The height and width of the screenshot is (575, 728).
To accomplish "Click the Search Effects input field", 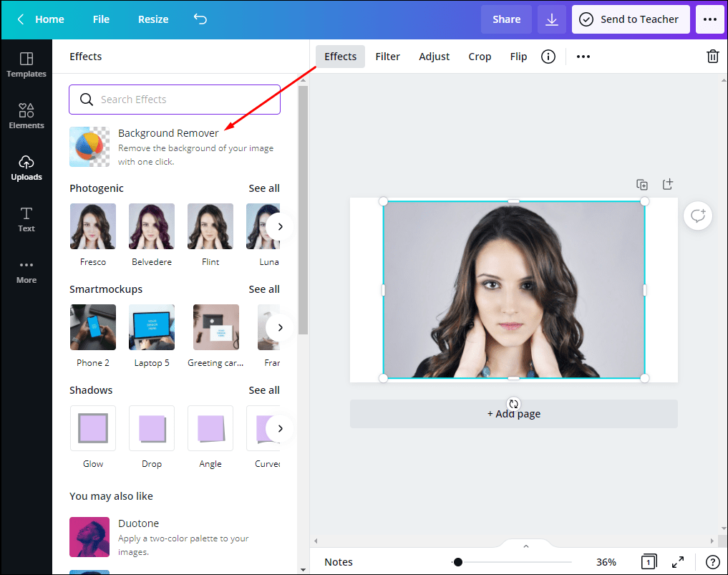I will pyautogui.click(x=174, y=100).
